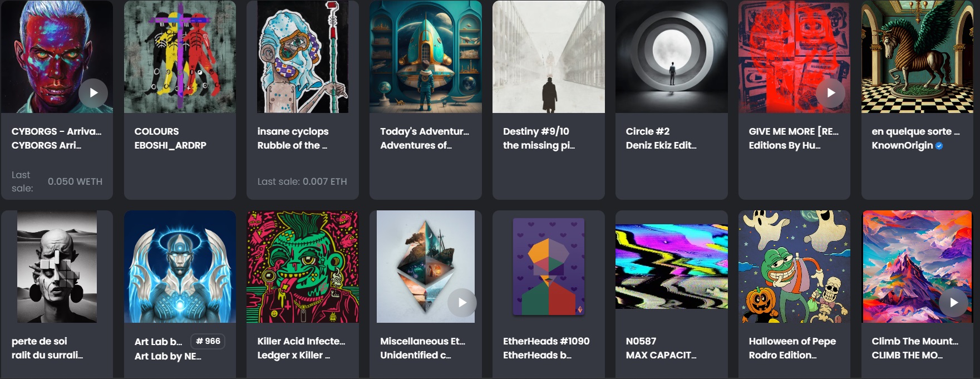Open the COLOURS artwork thumbnail
The height and width of the screenshot is (379, 980).
(x=180, y=57)
